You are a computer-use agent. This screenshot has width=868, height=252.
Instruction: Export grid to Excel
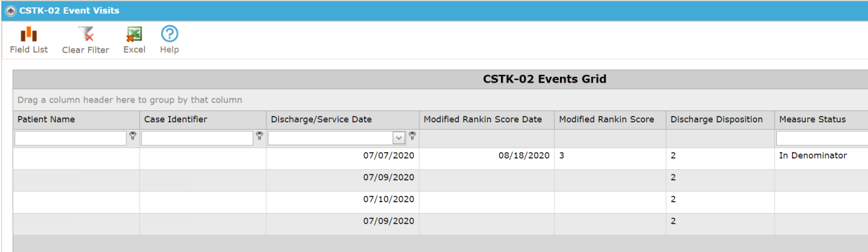tap(134, 40)
